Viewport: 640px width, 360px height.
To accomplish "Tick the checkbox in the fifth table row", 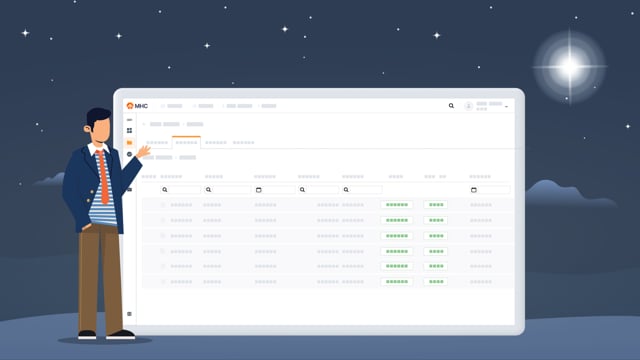I will tap(163, 266).
